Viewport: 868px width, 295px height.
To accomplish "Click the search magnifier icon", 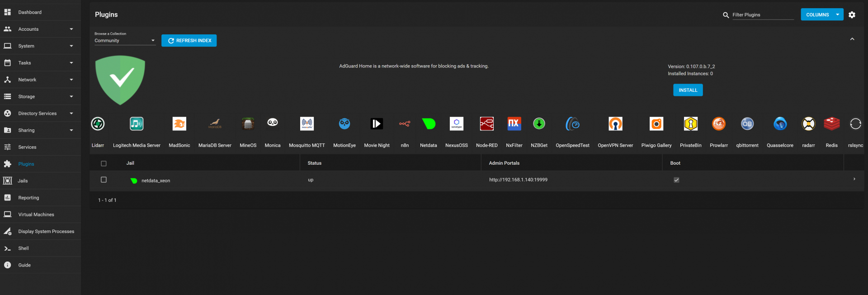I will pyautogui.click(x=726, y=15).
